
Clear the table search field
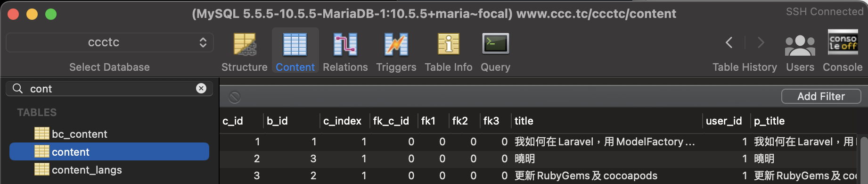tap(201, 88)
